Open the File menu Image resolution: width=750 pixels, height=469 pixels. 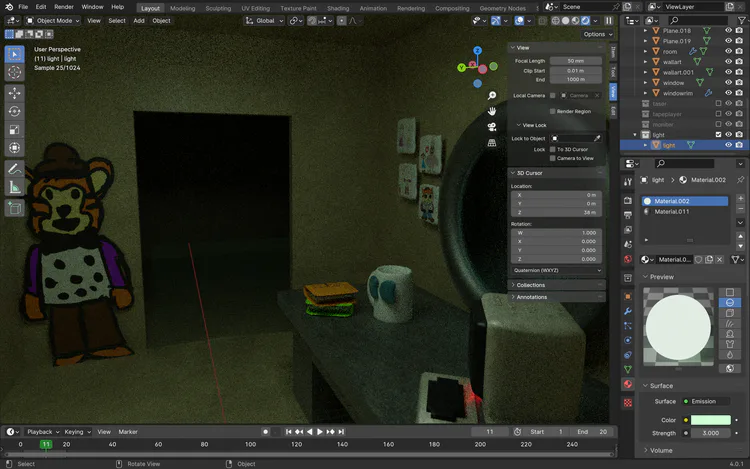coord(23,7)
